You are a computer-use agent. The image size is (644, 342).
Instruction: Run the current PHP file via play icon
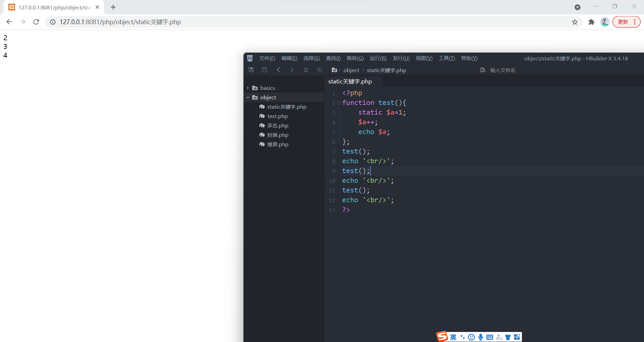click(319, 70)
